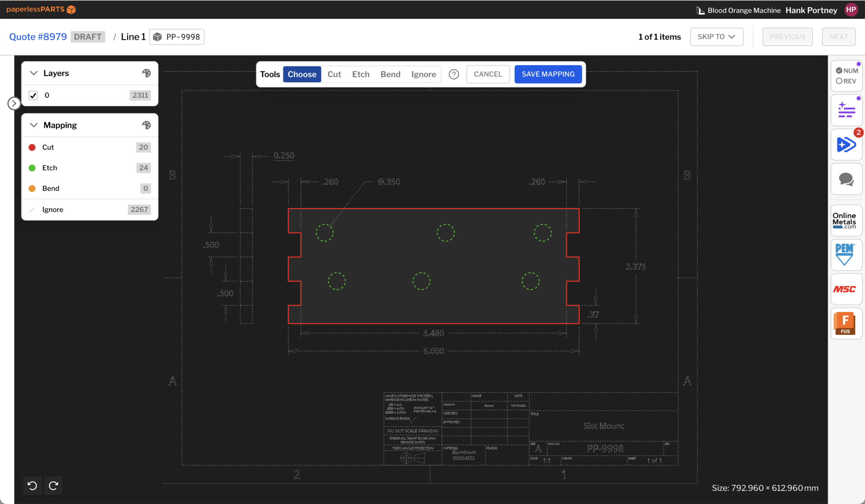This screenshot has height=504, width=865.
Task: Click the NEXT button
Action: click(839, 37)
